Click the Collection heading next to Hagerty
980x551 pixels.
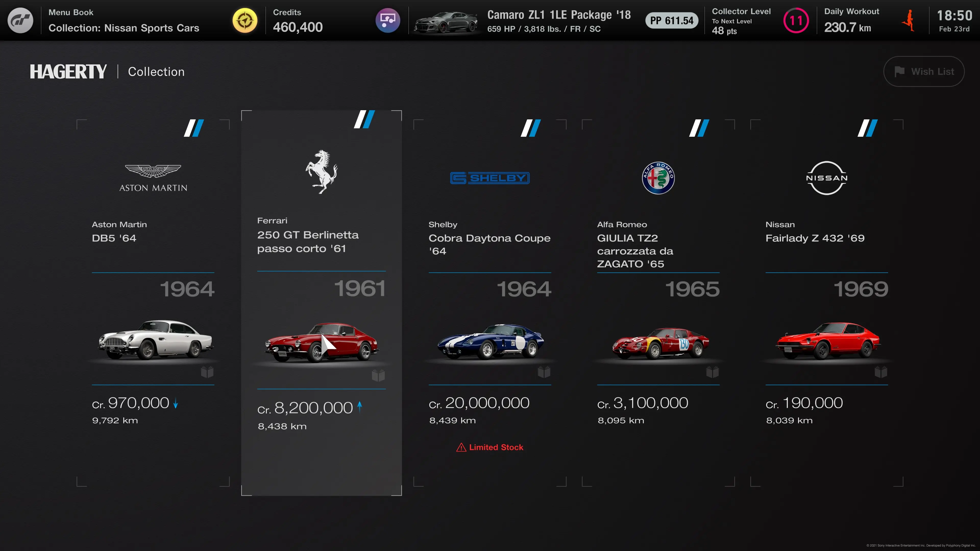click(156, 71)
